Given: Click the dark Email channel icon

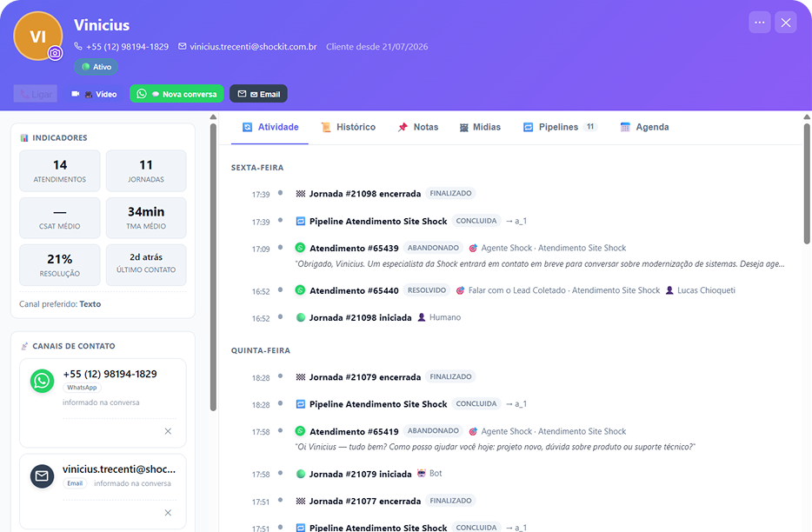Looking at the screenshot, I should tap(42, 476).
